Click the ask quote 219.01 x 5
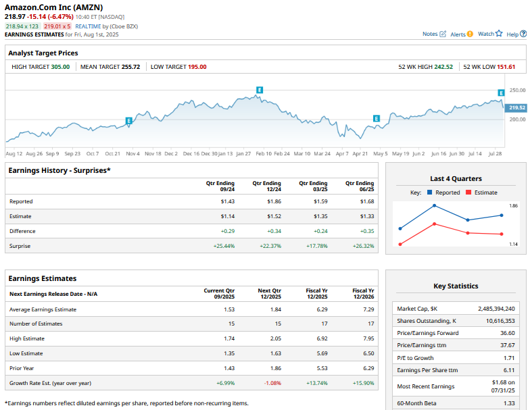 pyautogui.click(x=57, y=26)
